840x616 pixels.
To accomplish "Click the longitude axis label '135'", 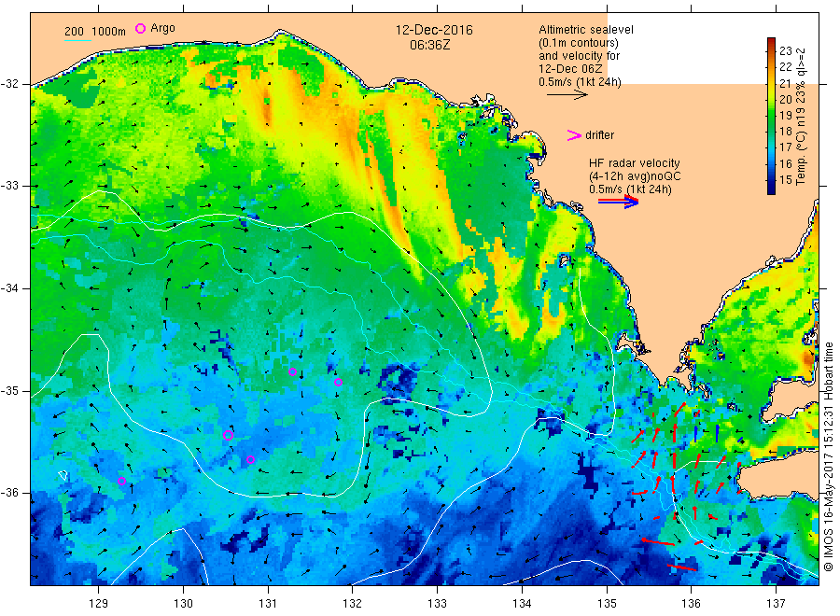I will pyautogui.click(x=607, y=604).
